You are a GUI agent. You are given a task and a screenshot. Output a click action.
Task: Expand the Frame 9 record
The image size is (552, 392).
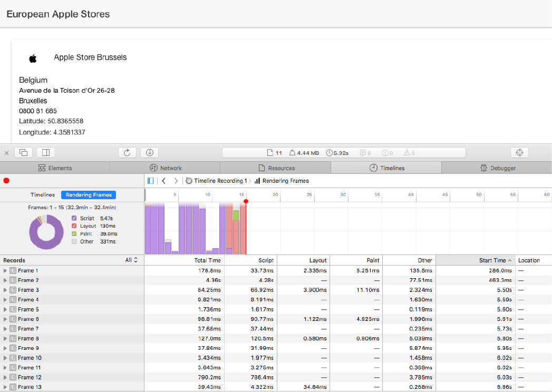point(5,348)
